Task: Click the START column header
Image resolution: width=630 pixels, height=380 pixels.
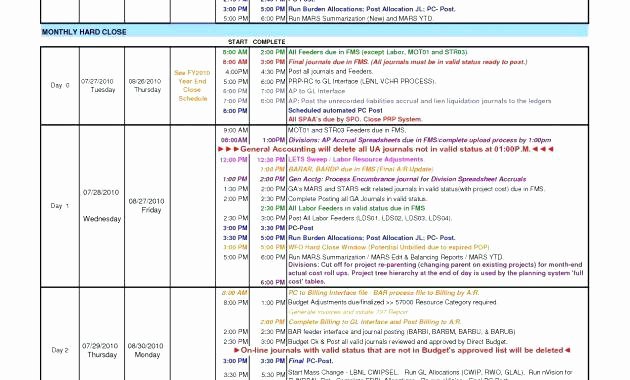Action: (x=238, y=42)
